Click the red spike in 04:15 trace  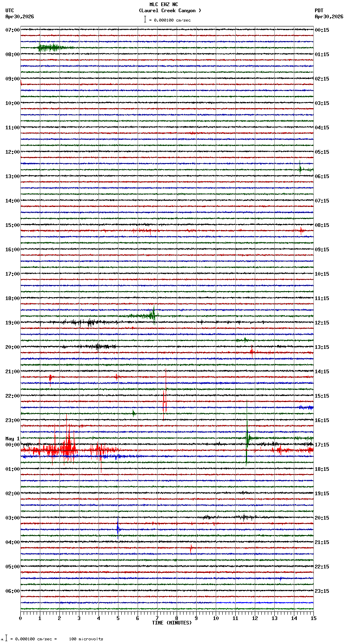click(x=191, y=549)
